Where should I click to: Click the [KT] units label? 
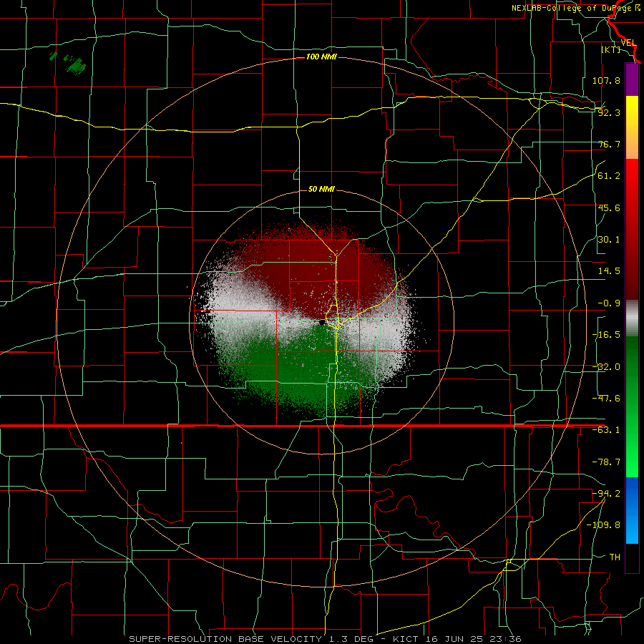pyautogui.click(x=611, y=49)
